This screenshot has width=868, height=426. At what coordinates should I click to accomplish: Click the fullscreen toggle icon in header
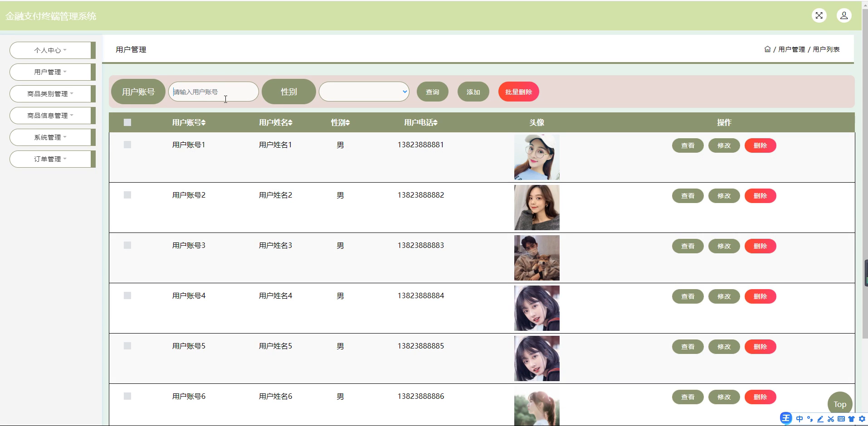coord(819,15)
